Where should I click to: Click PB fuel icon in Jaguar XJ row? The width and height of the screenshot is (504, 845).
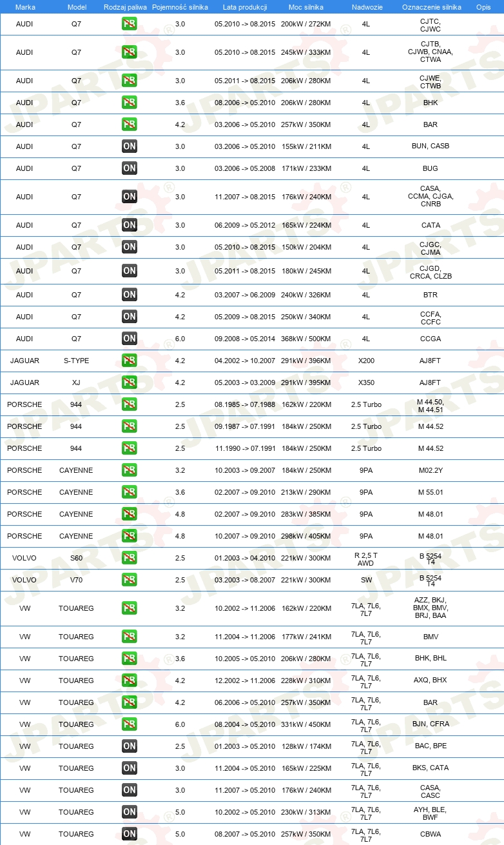[x=130, y=383]
